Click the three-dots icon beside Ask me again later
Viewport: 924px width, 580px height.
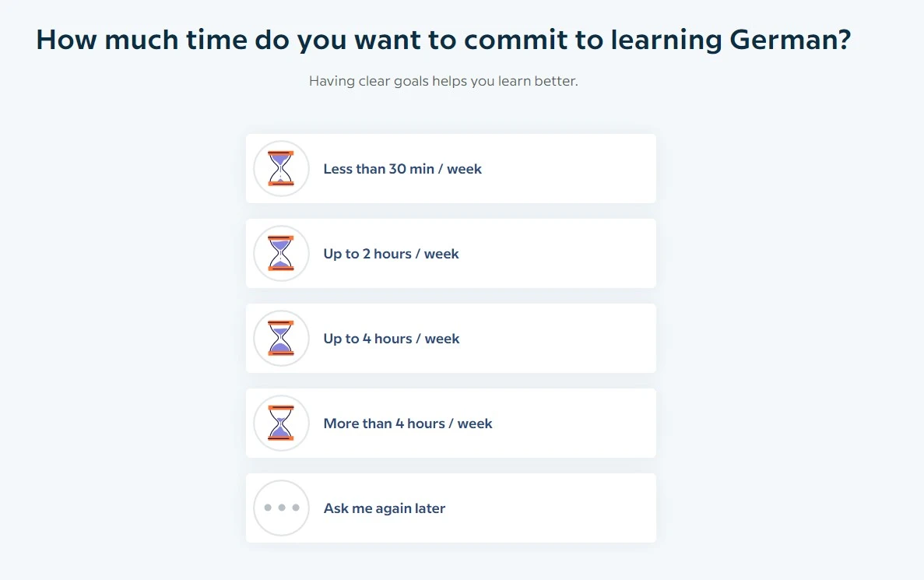[x=281, y=508]
